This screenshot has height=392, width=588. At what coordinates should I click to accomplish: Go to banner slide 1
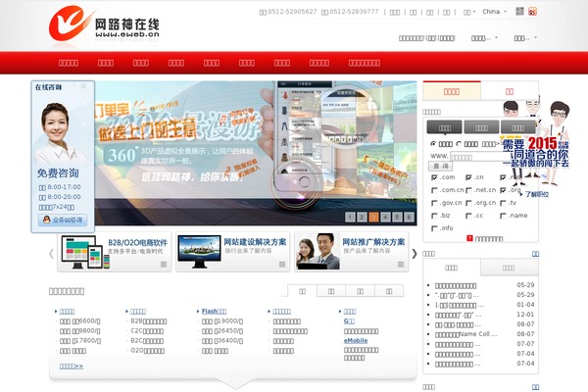coord(350,217)
